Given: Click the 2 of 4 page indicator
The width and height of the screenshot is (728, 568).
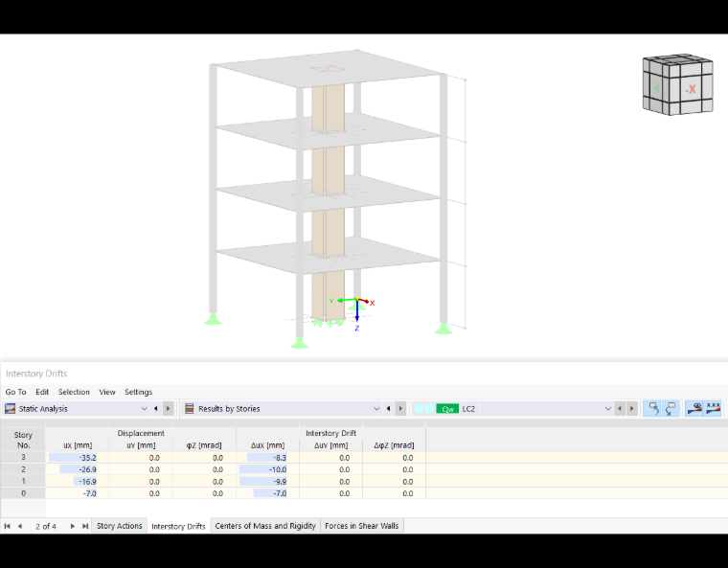Looking at the screenshot, I should (46, 526).
